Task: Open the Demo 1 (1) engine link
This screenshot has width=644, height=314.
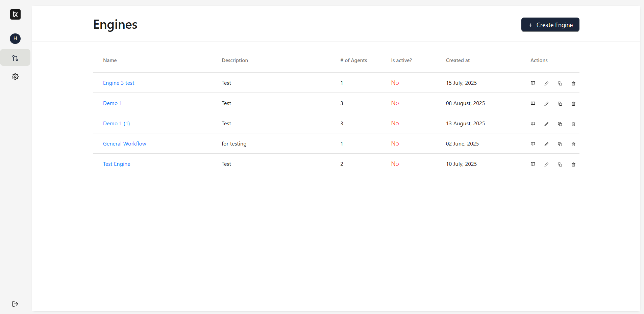Action: pos(116,124)
